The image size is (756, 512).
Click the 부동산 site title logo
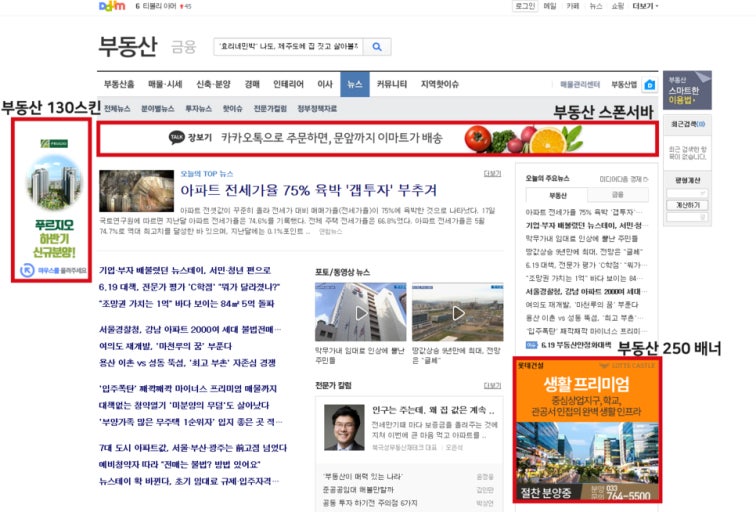pos(128,46)
